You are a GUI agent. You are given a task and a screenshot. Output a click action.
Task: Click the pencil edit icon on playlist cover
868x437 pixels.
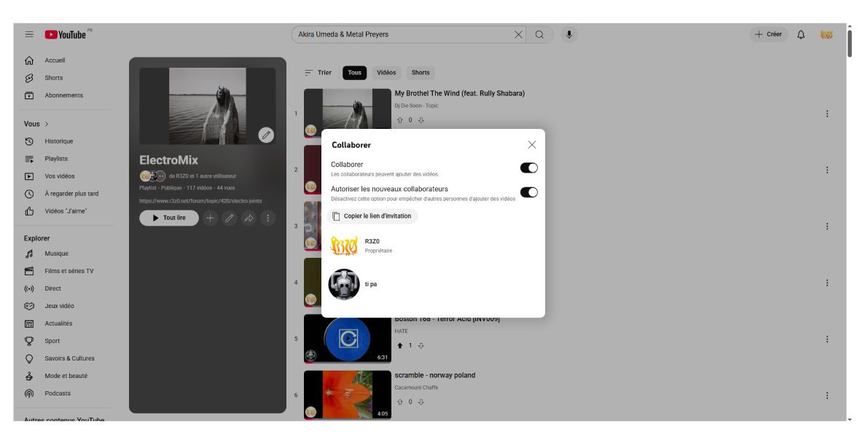pos(266,135)
